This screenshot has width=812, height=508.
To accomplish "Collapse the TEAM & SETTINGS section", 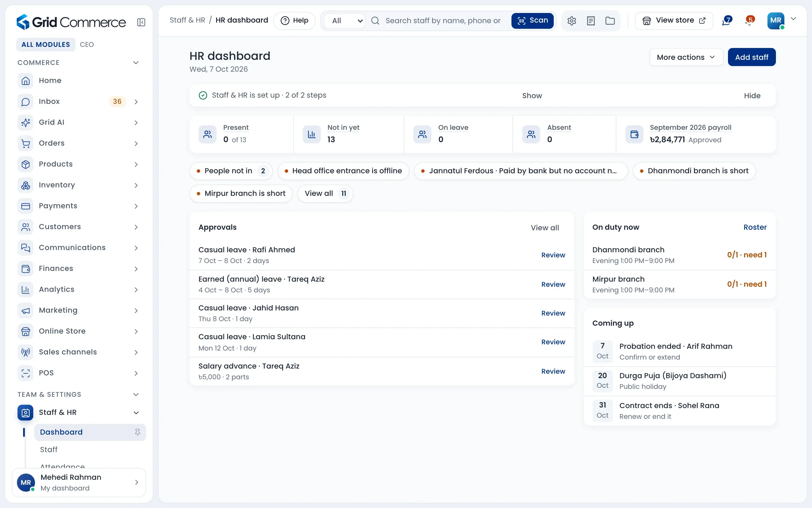I will click(136, 395).
